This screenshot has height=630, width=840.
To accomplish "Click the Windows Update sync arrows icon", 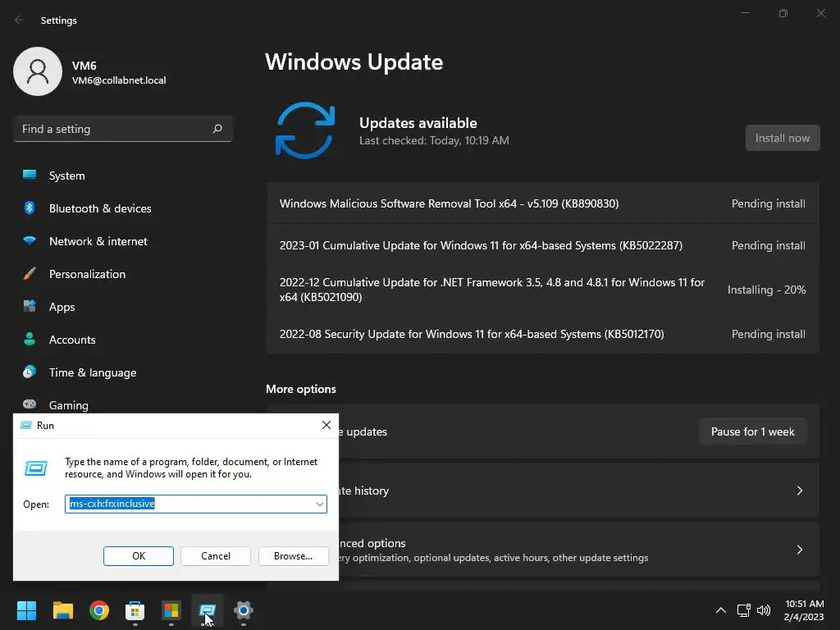I will click(305, 130).
